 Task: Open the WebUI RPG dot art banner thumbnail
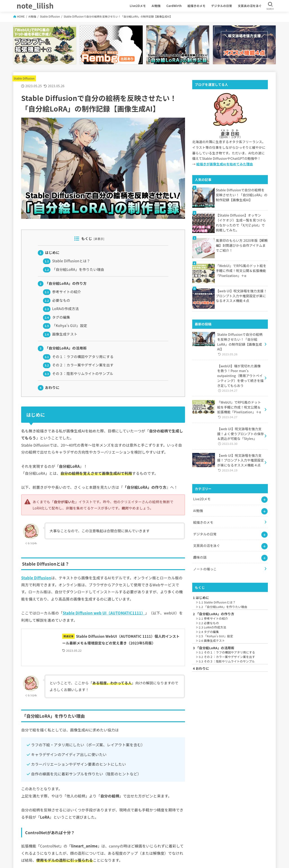(x=45, y=45)
